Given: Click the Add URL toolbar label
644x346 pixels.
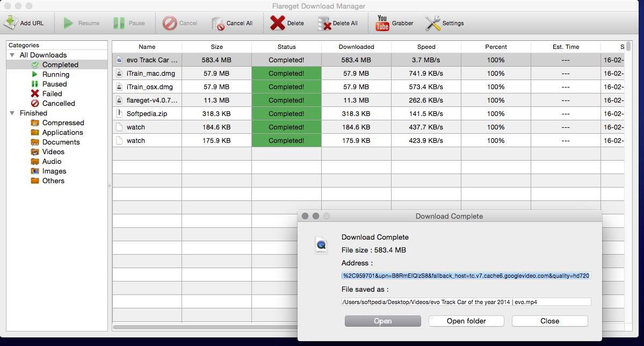Looking at the screenshot, I should point(32,23).
